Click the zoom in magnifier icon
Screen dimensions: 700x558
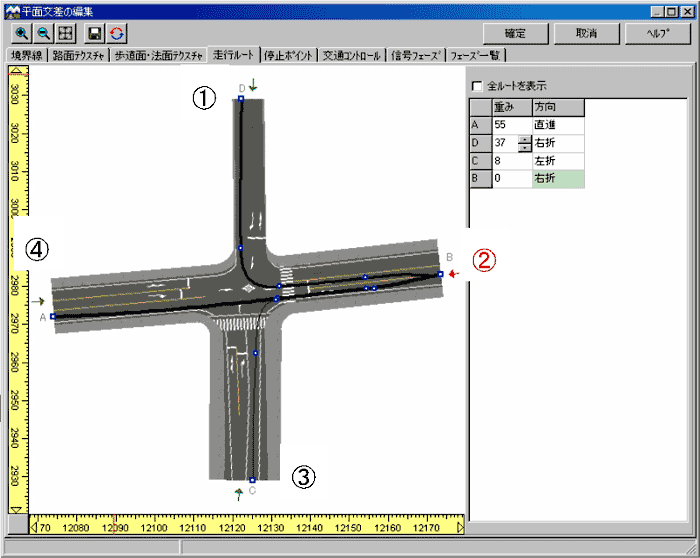[x=22, y=33]
